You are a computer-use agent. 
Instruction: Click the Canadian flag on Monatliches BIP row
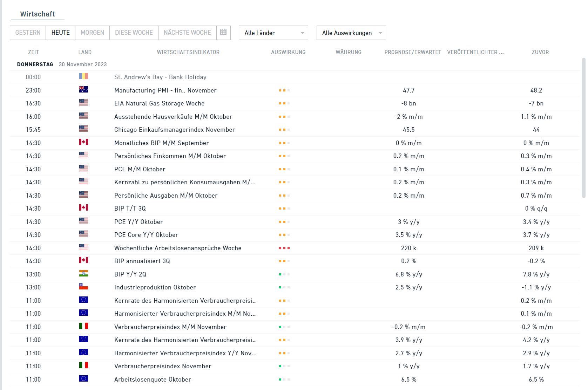click(83, 142)
